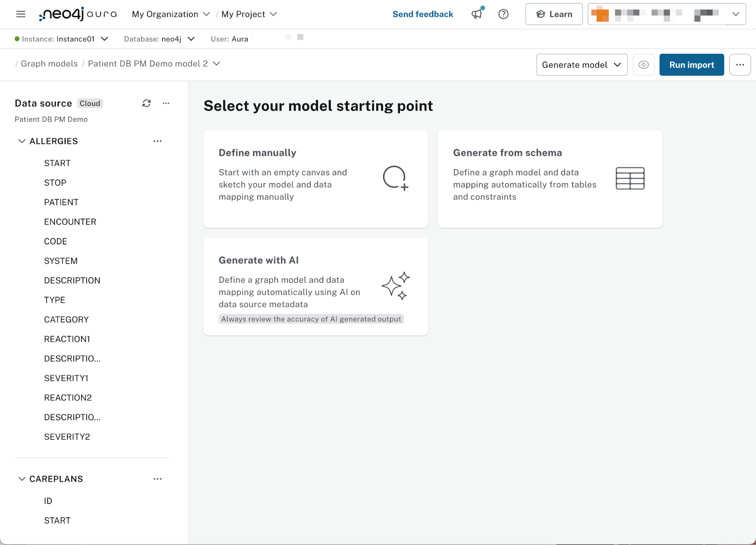The image size is (756, 545).
Task: Open ALLERGIES table options ellipsis
Action: (x=157, y=141)
